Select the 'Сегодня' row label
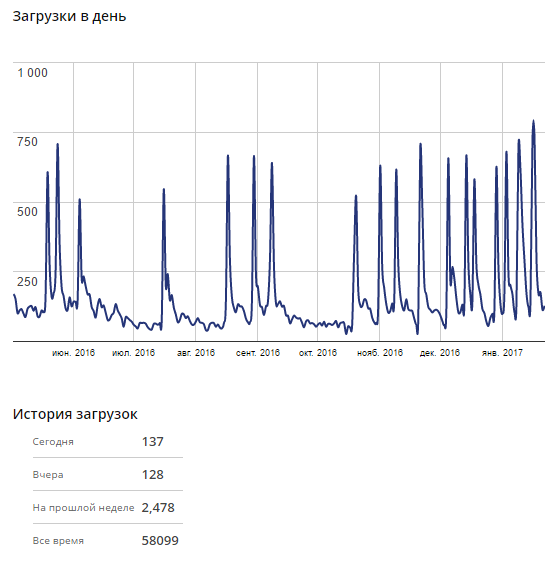Image resolution: width=551 pixels, height=569 pixels. tap(53, 442)
